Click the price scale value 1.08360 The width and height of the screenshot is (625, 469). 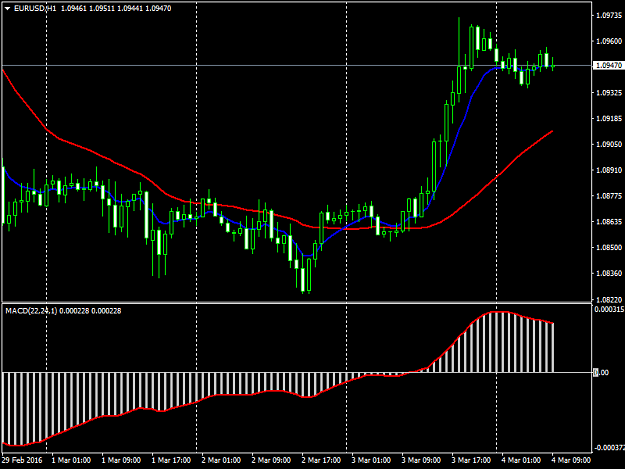609,273
